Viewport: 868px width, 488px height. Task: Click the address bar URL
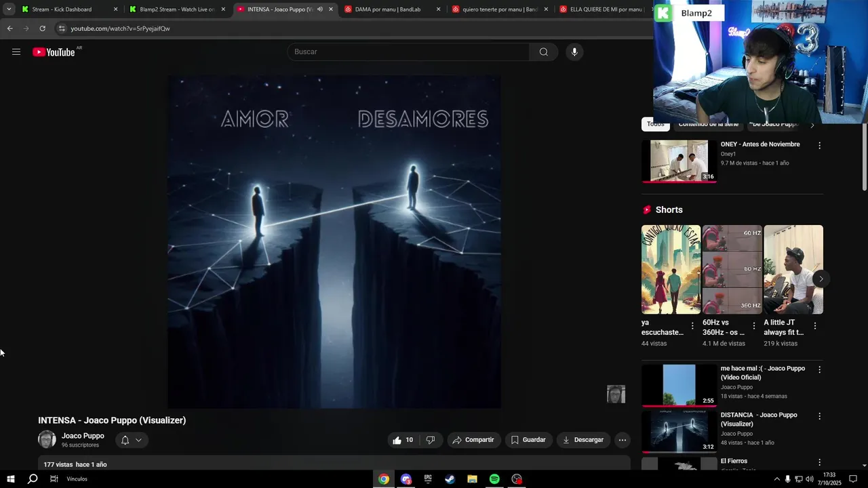click(x=120, y=28)
